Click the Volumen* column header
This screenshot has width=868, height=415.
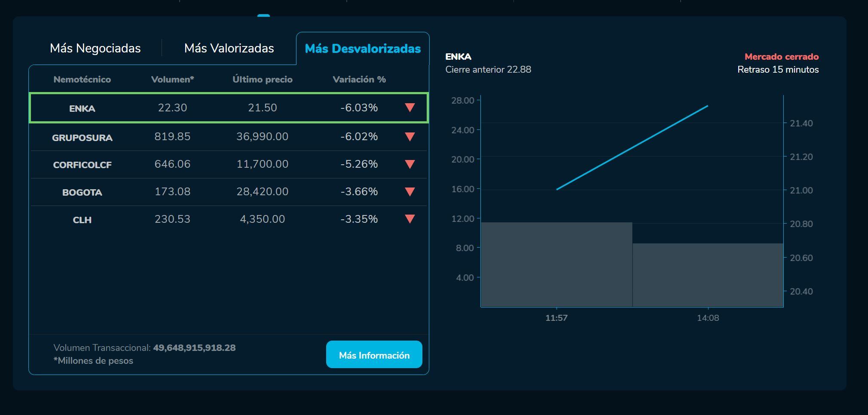click(x=172, y=80)
